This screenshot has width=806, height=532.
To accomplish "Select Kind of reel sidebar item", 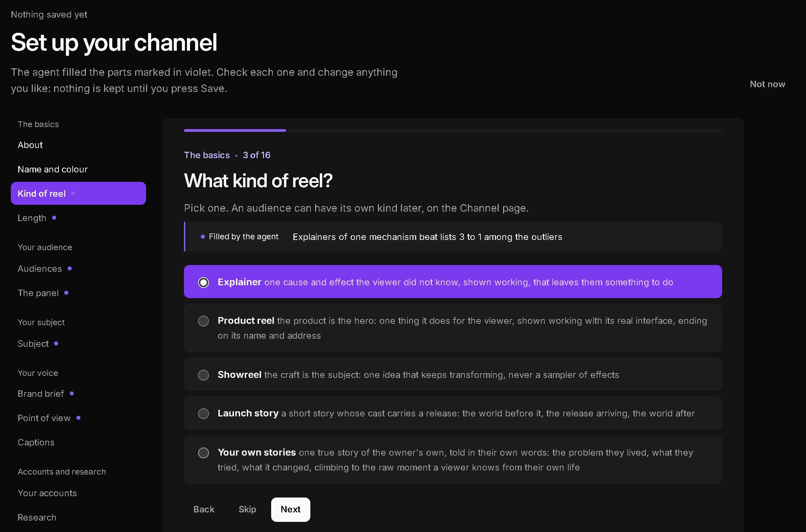I will (78, 193).
